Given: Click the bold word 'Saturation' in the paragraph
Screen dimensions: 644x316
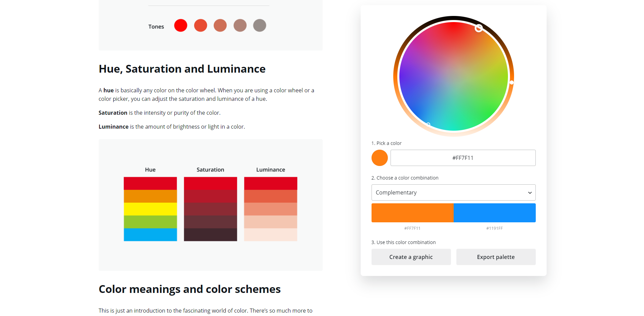Looking at the screenshot, I should 113,113.
